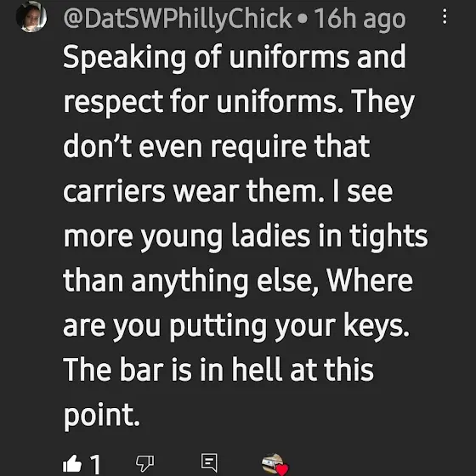Image resolution: width=476 pixels, height=476 pixels.
Task: Click the final word 'point.'
Action: pos(102,416)
